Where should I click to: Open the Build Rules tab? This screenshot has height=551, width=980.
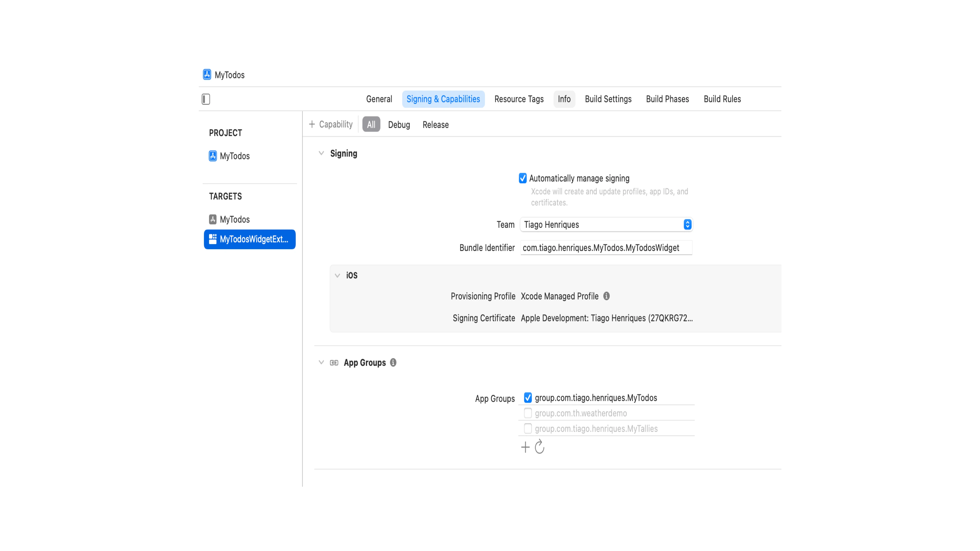722,99
